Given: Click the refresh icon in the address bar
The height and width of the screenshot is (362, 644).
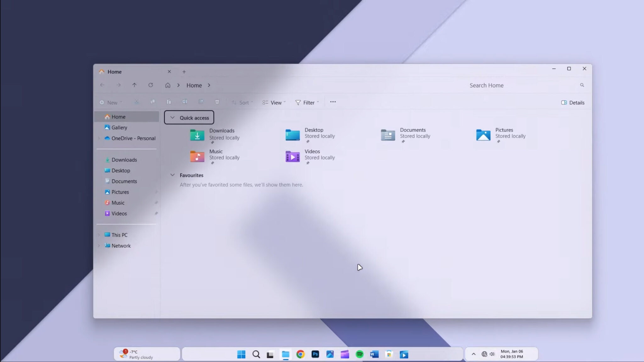Looking at the screenshot, I should [x=151, y=85].
